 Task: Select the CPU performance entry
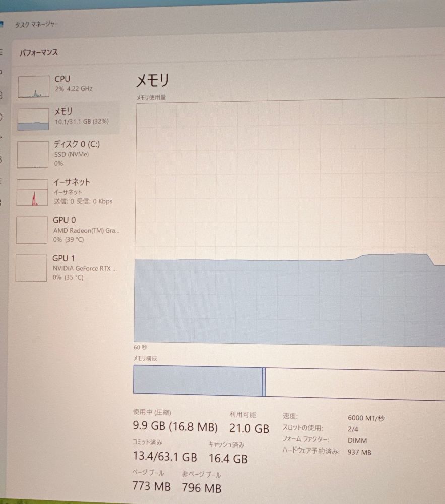tap(67, 86)
